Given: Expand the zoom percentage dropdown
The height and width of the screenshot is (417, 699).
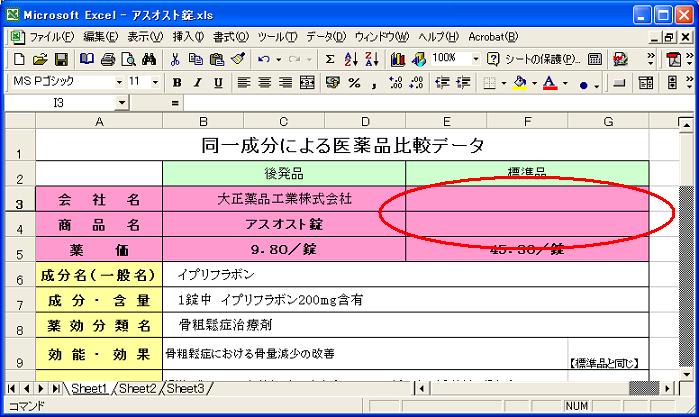Looking at the screenshot, I should tap(475, 60).
